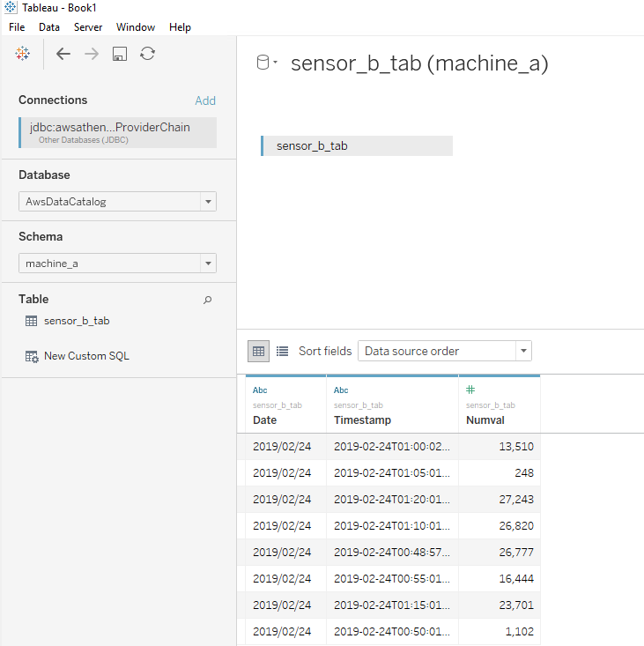The image size is (644, 646).
Task: Click timestamp cell 2019-02-24T01:10:01...
Action: pyautogui.click(x=392, y=525)
